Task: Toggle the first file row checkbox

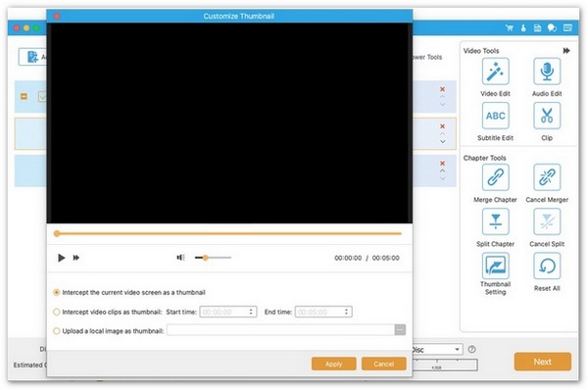Action: [x=42, y=97]
